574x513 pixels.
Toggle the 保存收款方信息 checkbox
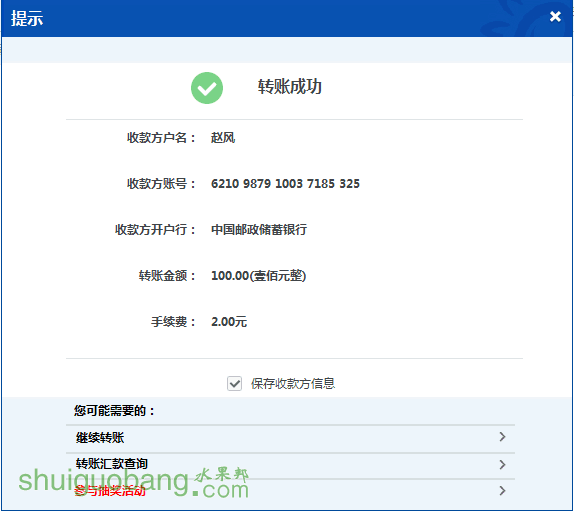click(234, 383)
